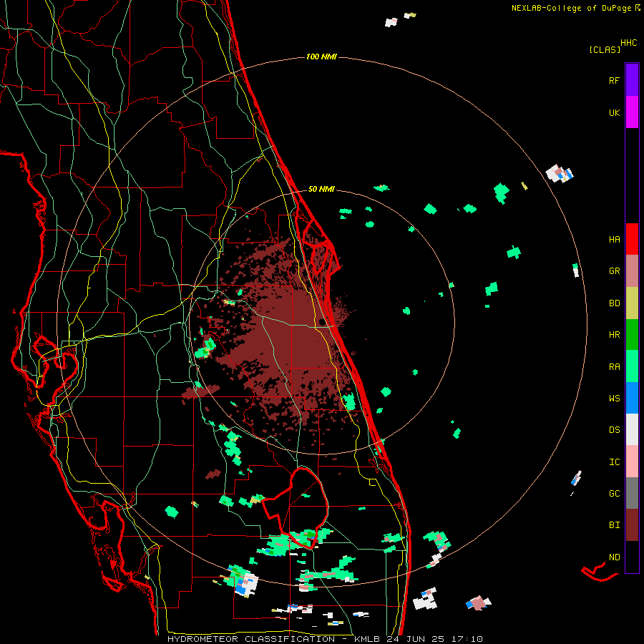Click the HA legend label
644x644 pixels.
coord(614,239)
